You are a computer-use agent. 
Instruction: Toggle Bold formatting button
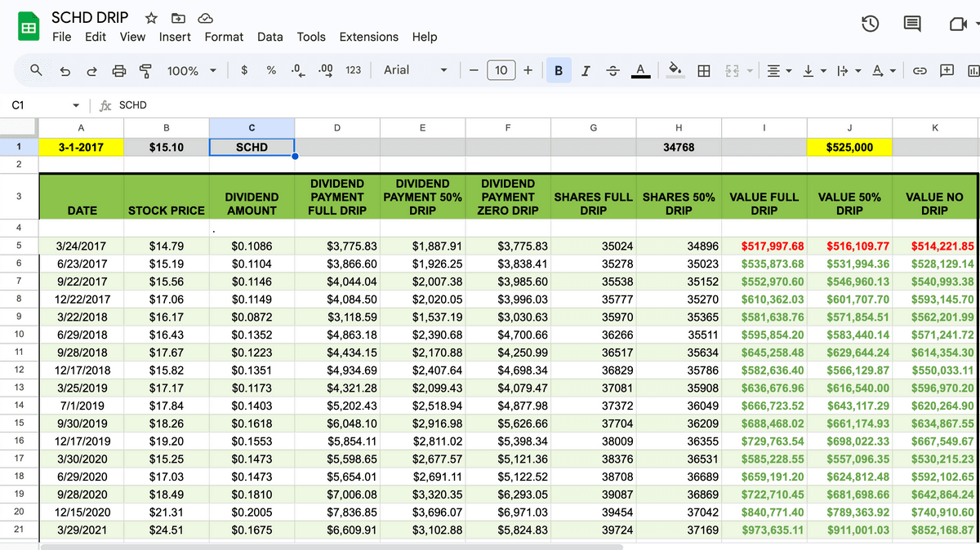(x=559, y=71)
